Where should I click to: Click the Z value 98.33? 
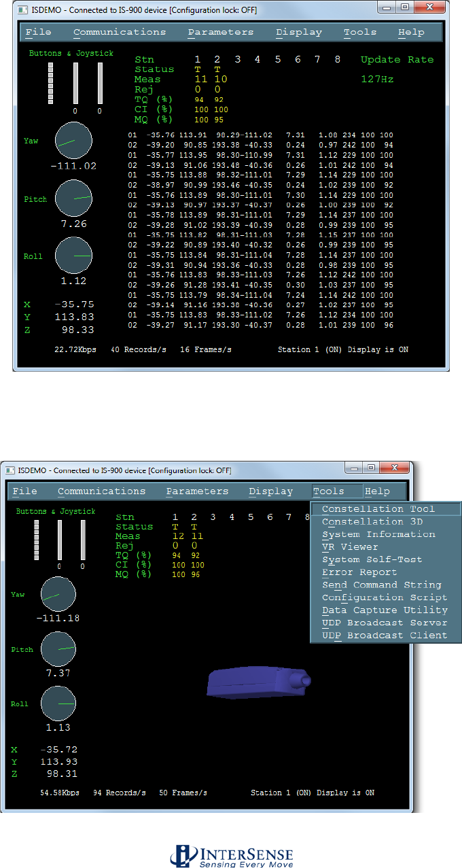79,329
